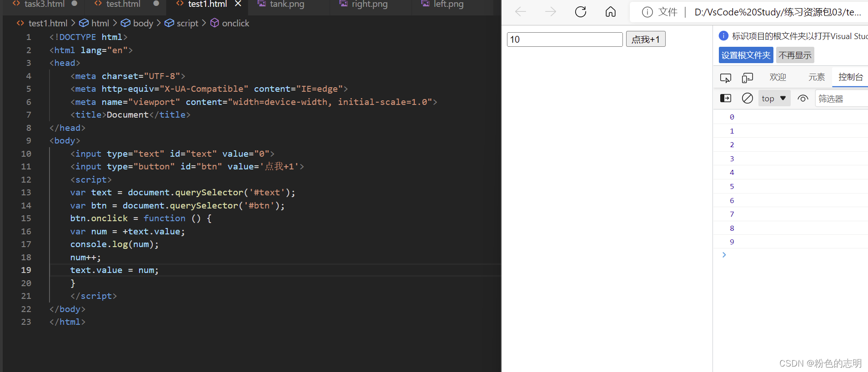Click the 不再显示 button
The width and height of the screenshot is (868, 372).
point(795,55)
